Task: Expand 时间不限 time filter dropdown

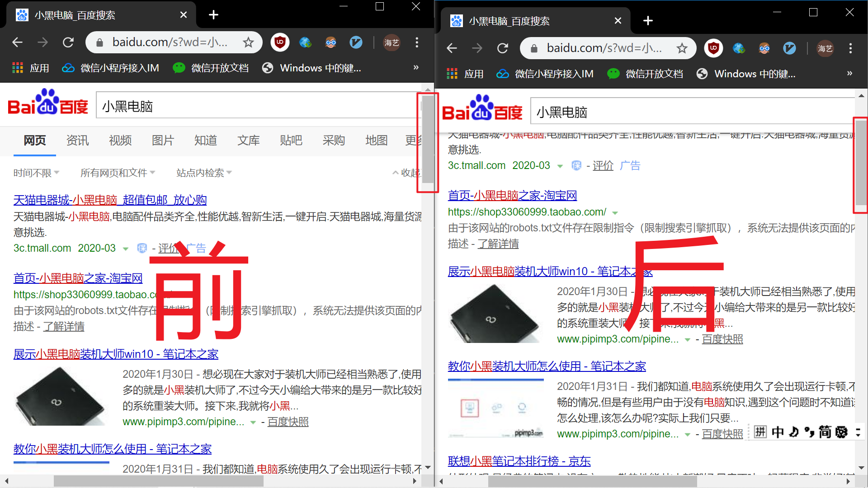Action: [36, 173]
